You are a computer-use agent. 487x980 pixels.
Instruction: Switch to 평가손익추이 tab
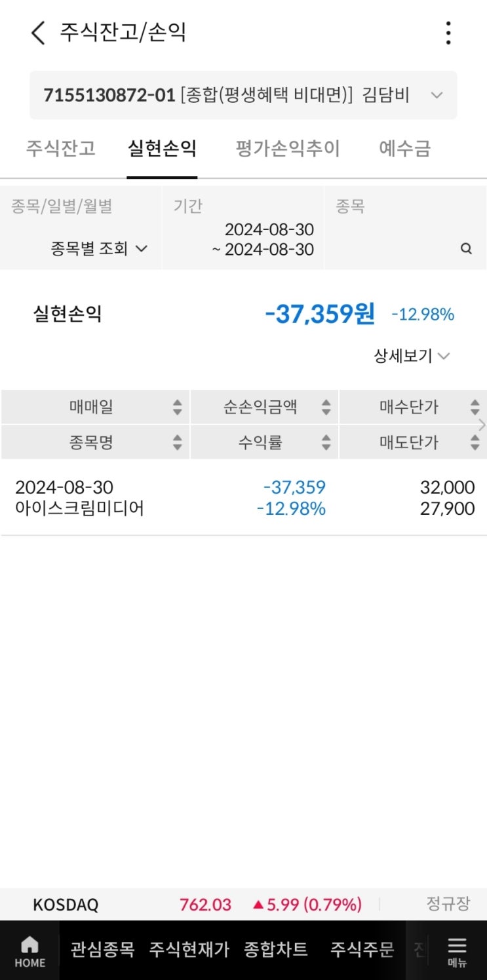point(288,149)
